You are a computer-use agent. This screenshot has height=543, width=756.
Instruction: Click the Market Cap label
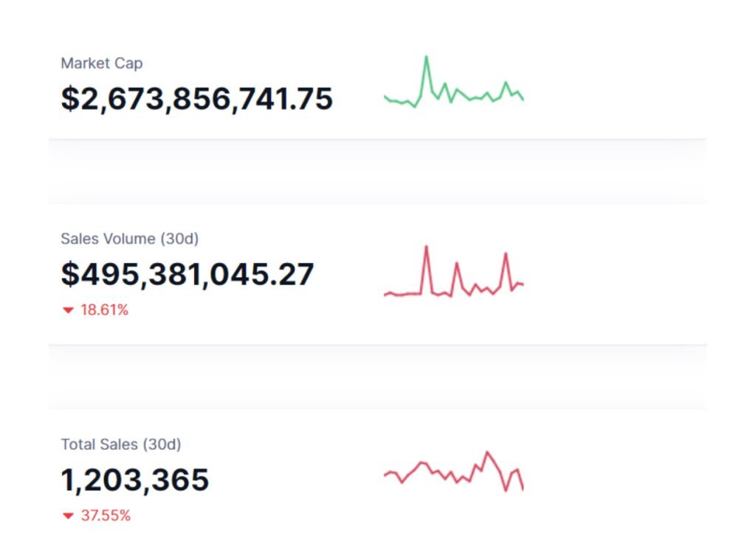point(101,64)
